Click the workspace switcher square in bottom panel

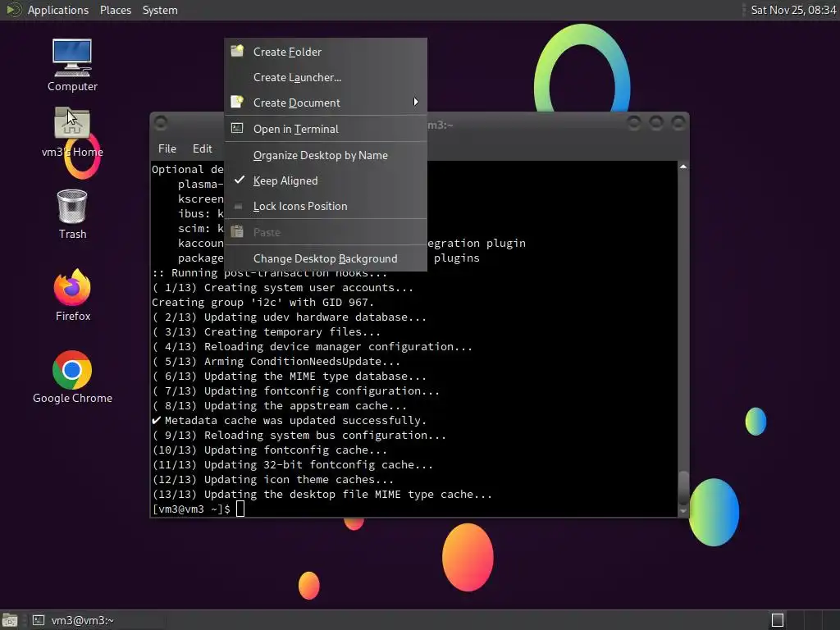(778, 620)
